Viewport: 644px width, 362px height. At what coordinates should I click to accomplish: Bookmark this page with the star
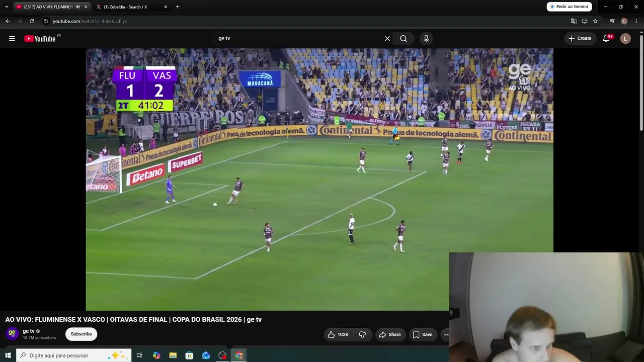pyautogui.click(x=595, y=21)
